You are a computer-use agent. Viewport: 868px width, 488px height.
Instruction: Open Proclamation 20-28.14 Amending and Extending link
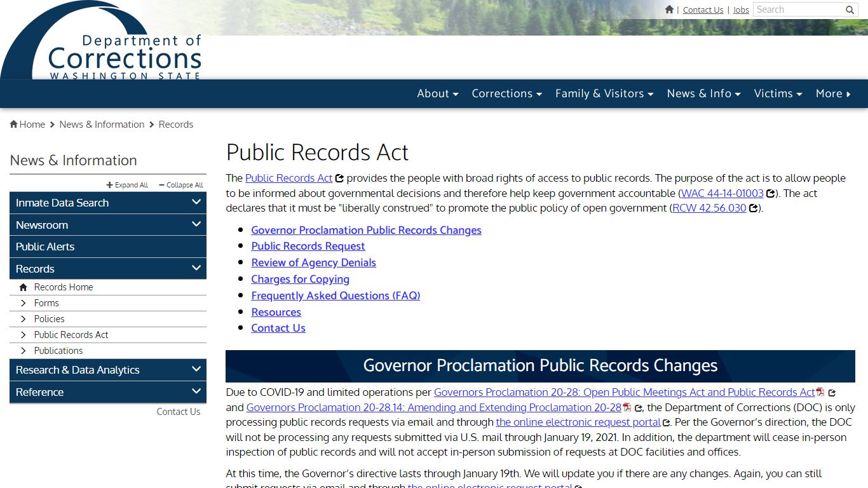[433, 407]
